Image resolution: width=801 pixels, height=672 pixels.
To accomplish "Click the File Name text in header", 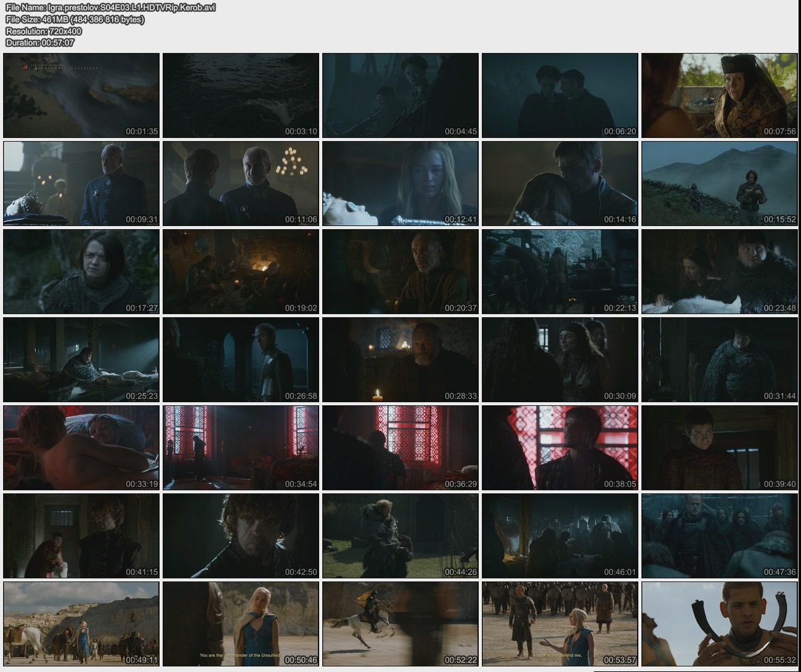I will click(x=111, y=7).
